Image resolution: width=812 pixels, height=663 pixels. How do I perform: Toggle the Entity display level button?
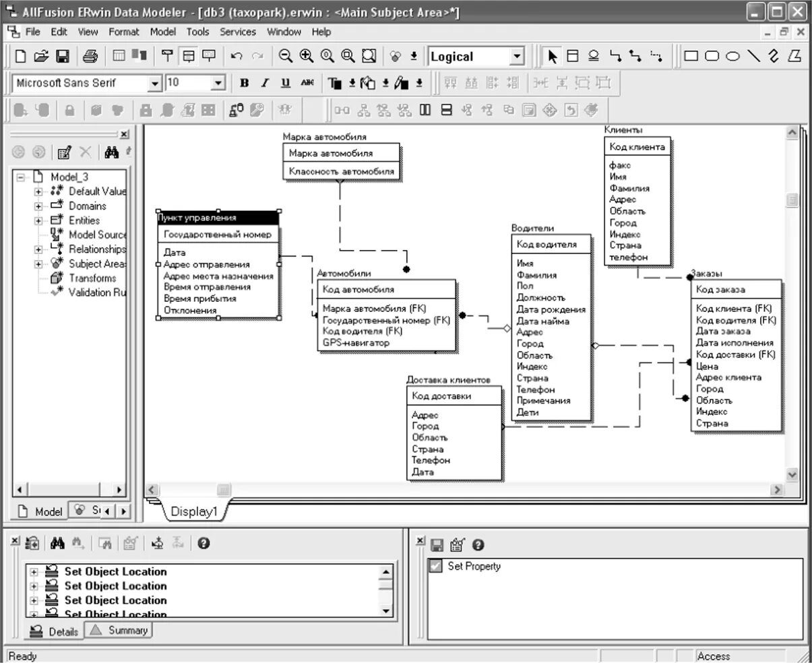[x=167, y=57]
